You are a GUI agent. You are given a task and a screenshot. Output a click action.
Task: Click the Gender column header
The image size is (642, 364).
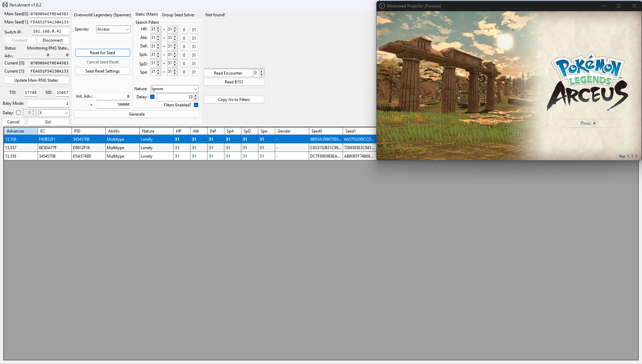tap(292, 131)
